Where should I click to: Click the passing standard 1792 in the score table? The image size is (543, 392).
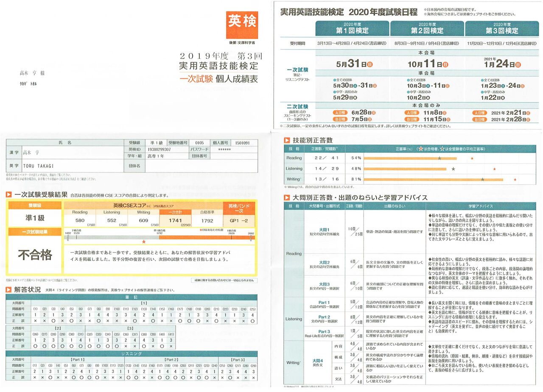[x=207, y=220]
